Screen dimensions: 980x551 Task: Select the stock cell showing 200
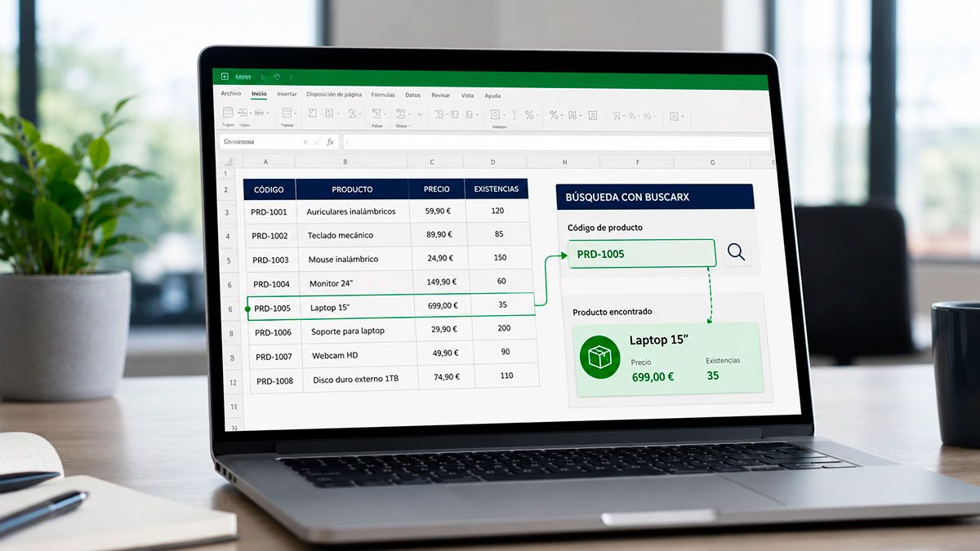coord(504,328)
